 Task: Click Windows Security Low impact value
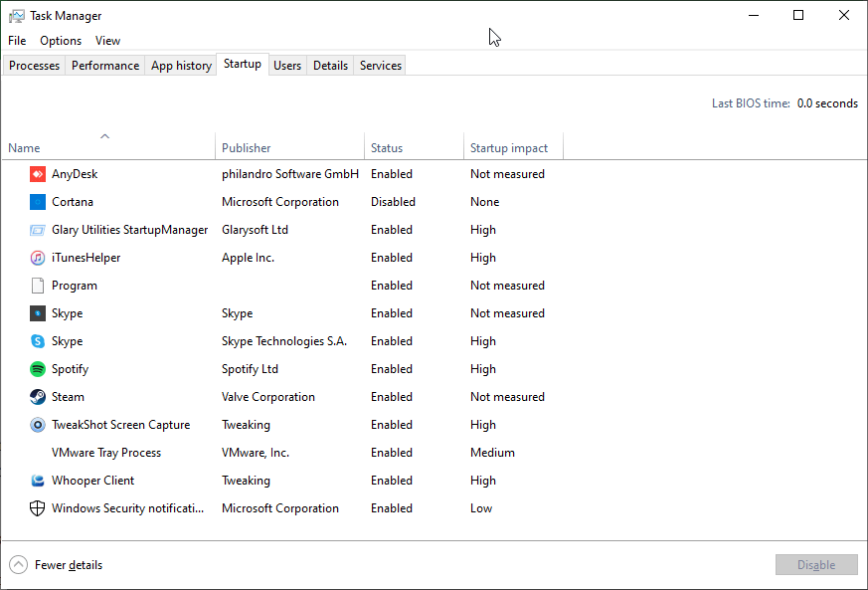(481, 508)
